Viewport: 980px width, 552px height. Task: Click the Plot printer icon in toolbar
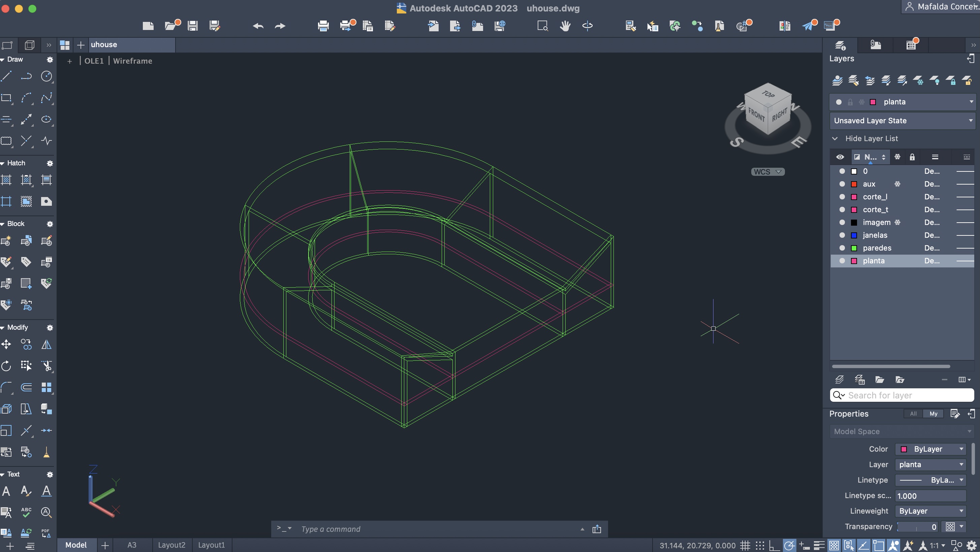(x=323, y=26)
